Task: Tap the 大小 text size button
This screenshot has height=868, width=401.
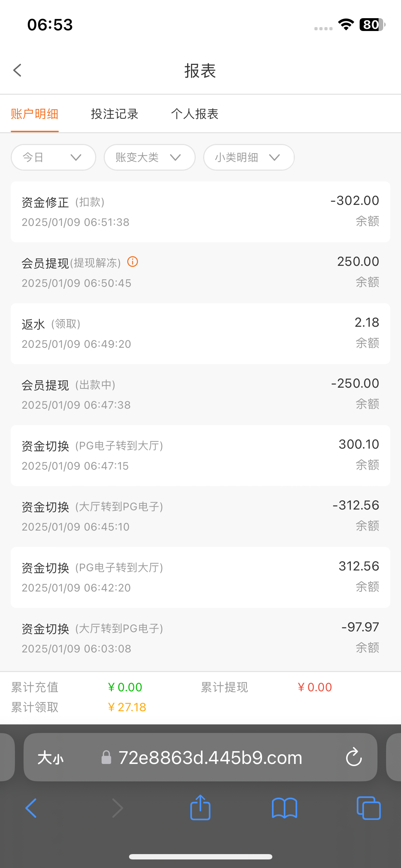Action: click(x=50, y=758)
